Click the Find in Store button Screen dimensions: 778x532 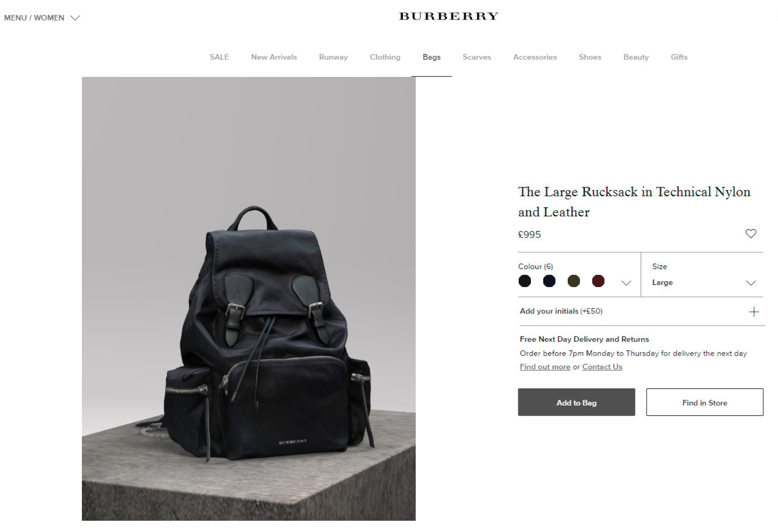click(704, 402)
